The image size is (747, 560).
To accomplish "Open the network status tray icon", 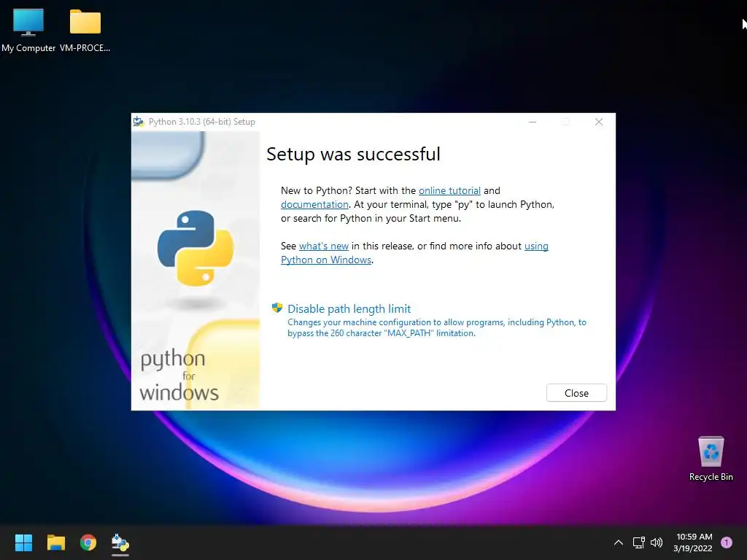I will click(x=638, y=542).
